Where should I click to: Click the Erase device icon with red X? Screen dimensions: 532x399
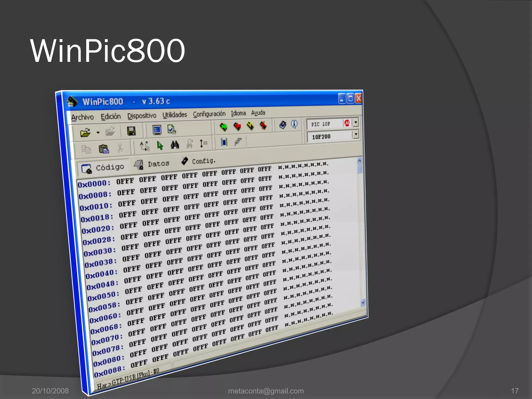click(263, 125)
